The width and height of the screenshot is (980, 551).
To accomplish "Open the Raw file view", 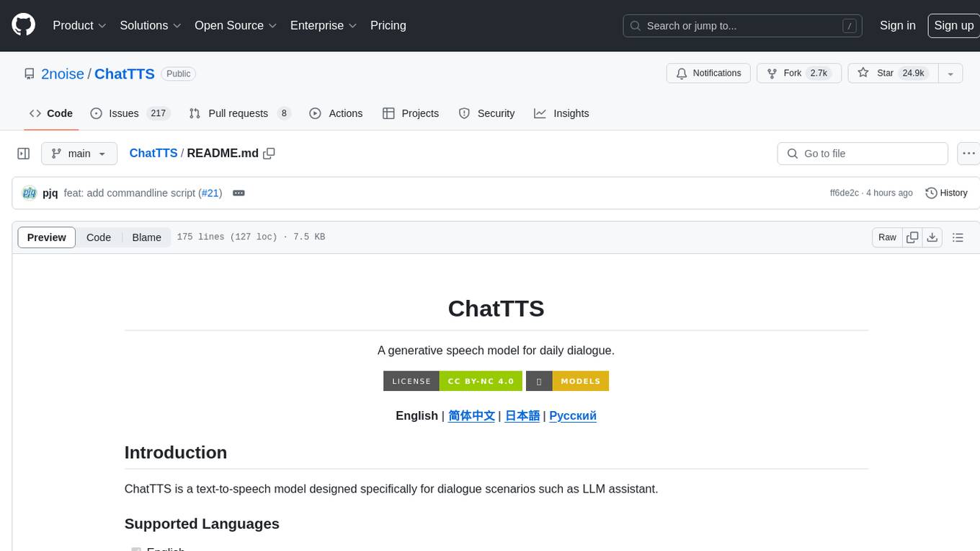I will (x=887, y=237).
